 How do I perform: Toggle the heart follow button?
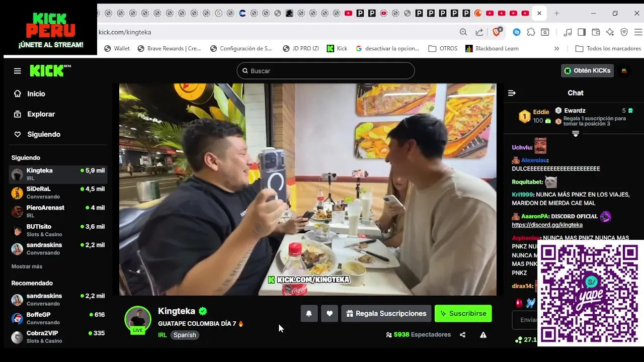(x=330, y=314)
